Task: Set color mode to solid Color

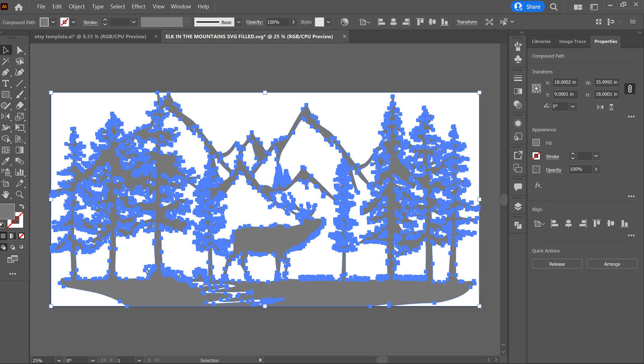Action: point(4,235)
